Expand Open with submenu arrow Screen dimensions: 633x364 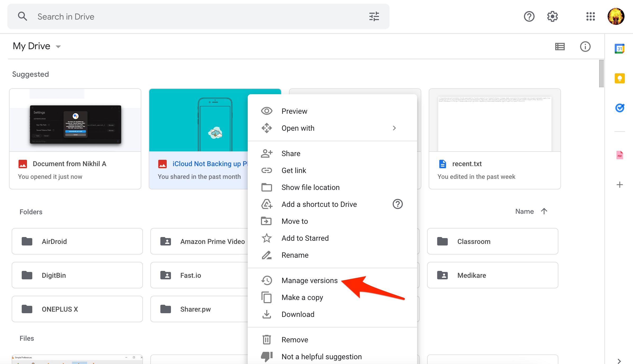(394, 128)
